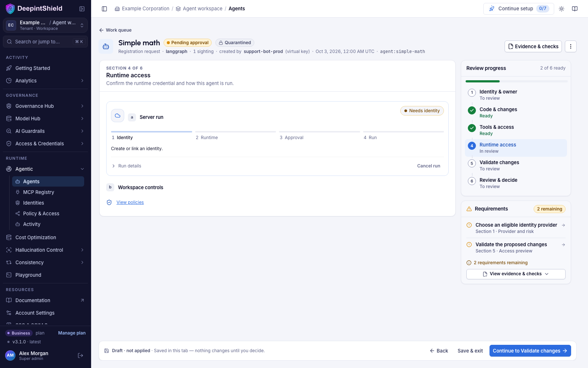This screenshot has height=368, width=588.
Task: Collapse the Agentic section
Action: [45, 169]
